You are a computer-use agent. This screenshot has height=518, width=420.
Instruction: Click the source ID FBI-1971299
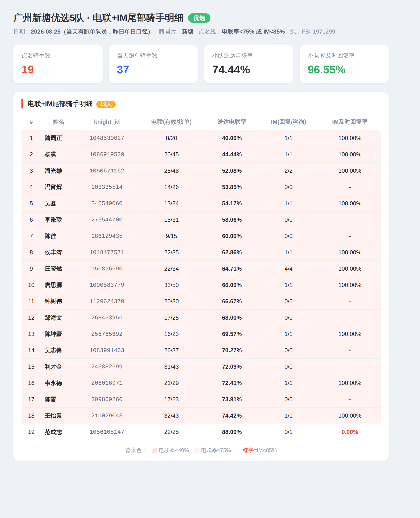point(318,32)
